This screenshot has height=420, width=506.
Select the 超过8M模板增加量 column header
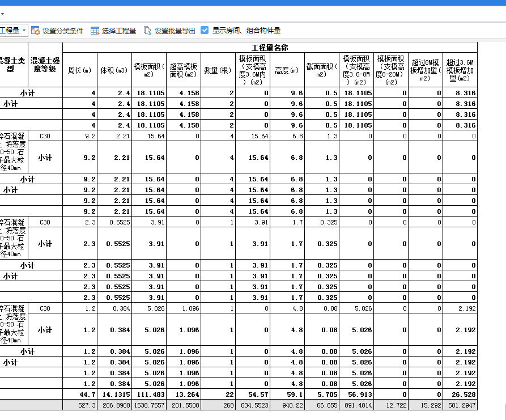pyautogui.click(x=425, y=70)
